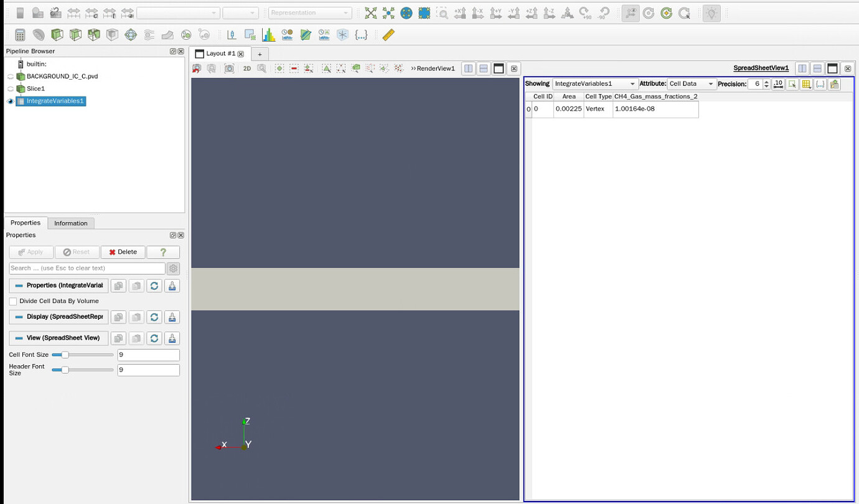The height and width of the screenshot is (504, 859).
Task: Collapse the View (SpreadSheet View) section
Action: 59,338
